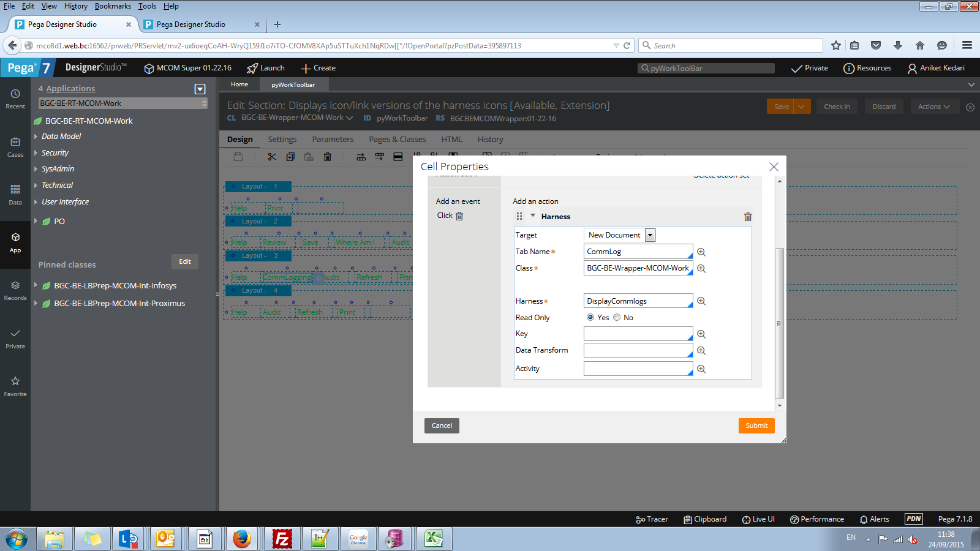
Task: Expand the User Interface tree node
Action: [x=36, y=202]
